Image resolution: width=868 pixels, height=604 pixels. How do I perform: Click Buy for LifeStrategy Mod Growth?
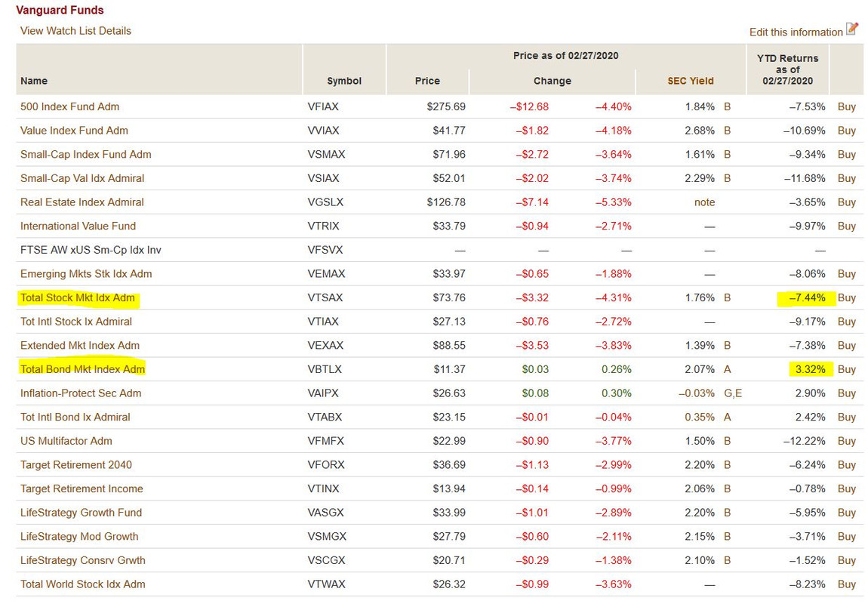pyautogui.click(x=846, y=535)
